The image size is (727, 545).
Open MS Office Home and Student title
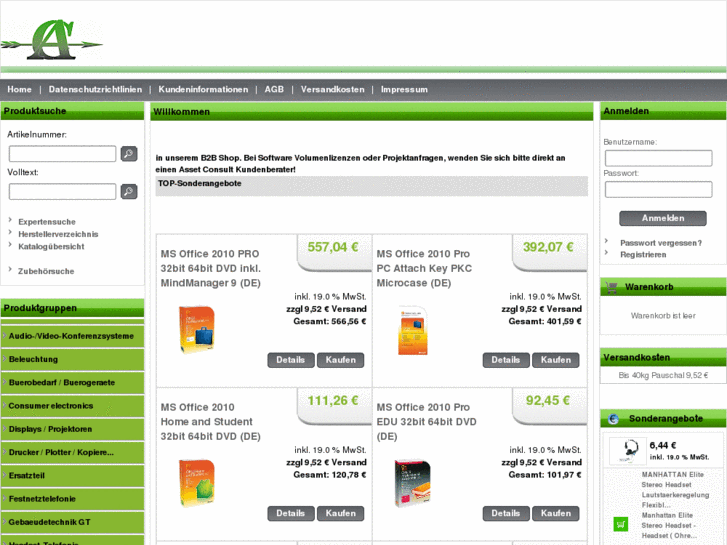coord(210,422)
